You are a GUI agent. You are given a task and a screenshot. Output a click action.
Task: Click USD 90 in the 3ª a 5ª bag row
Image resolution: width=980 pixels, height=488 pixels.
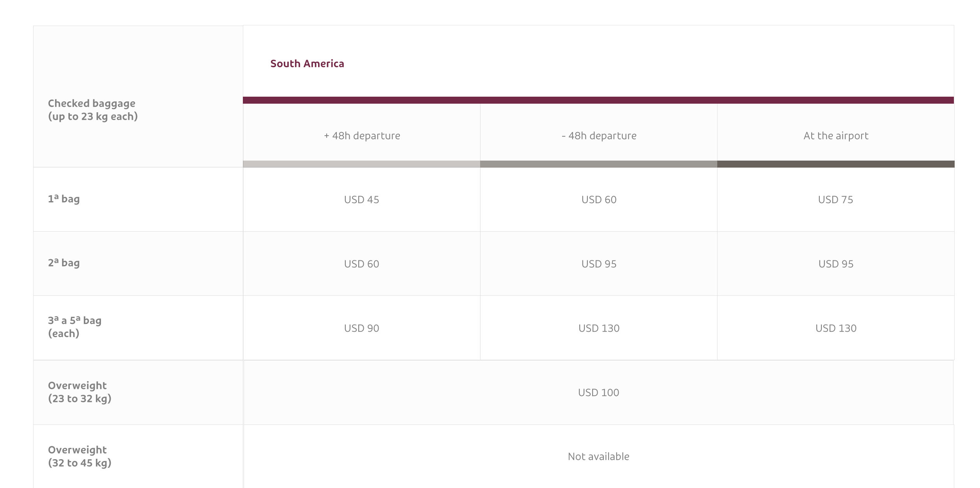pyautogui.click(x=361, y=328)
